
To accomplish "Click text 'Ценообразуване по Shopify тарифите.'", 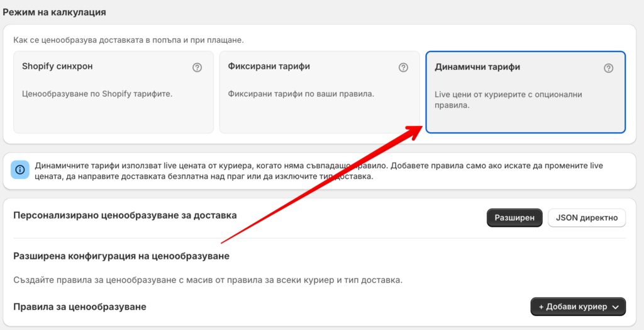I will point(97,94).
